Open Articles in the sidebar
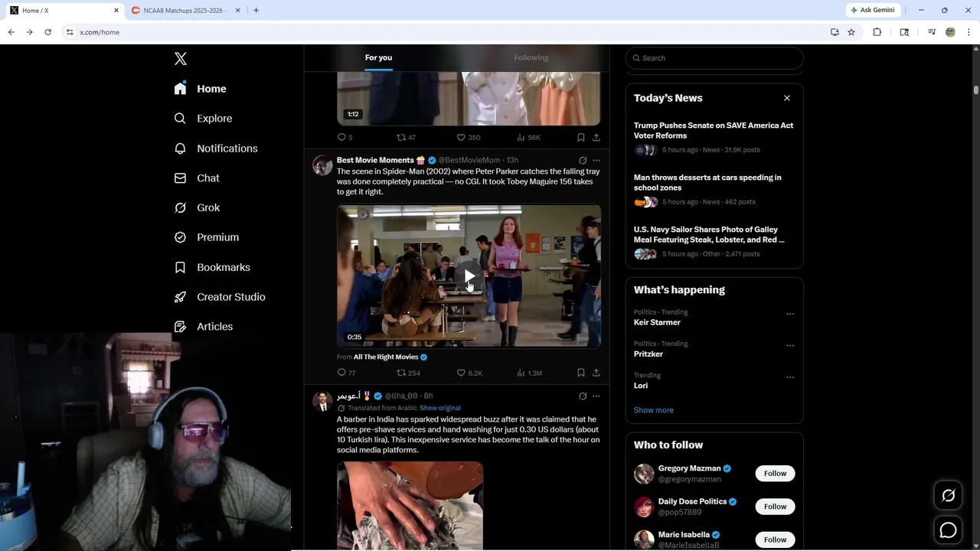The image size is (980, 551). tap(204, 327)
